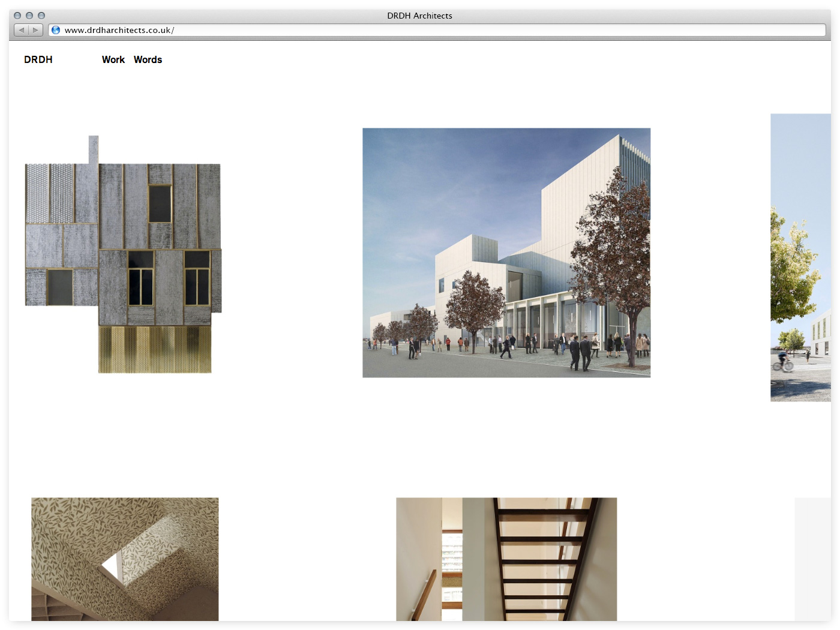Close the DRDH Architects browser window
The height and width of the screenshot is (630, 840).
(x=17, y=16)
